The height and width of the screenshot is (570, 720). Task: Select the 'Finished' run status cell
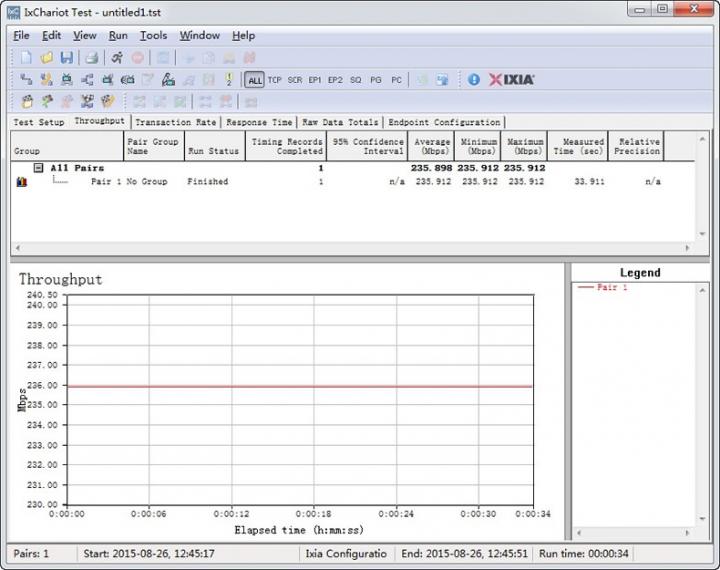(208, 181)
